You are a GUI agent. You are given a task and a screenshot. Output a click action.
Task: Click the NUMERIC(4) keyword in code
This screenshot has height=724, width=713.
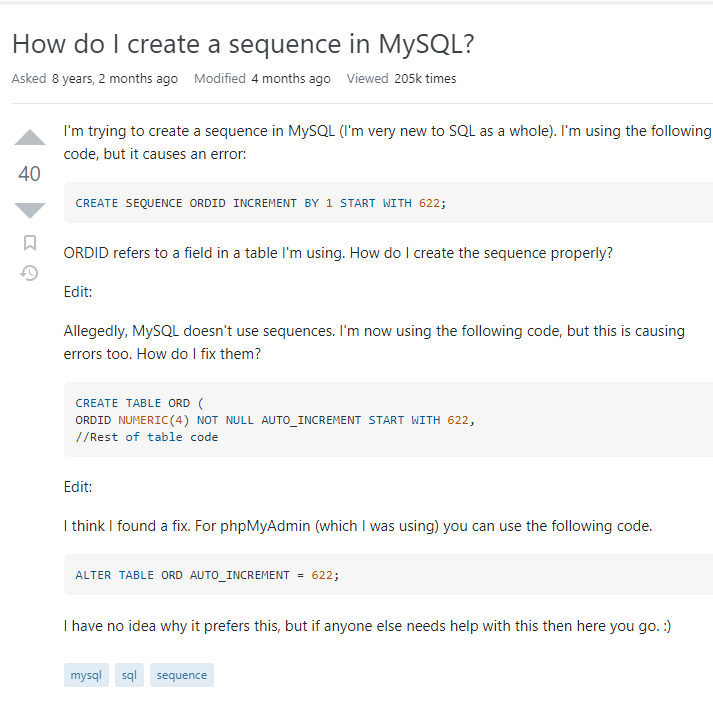(x=153, y=420)
